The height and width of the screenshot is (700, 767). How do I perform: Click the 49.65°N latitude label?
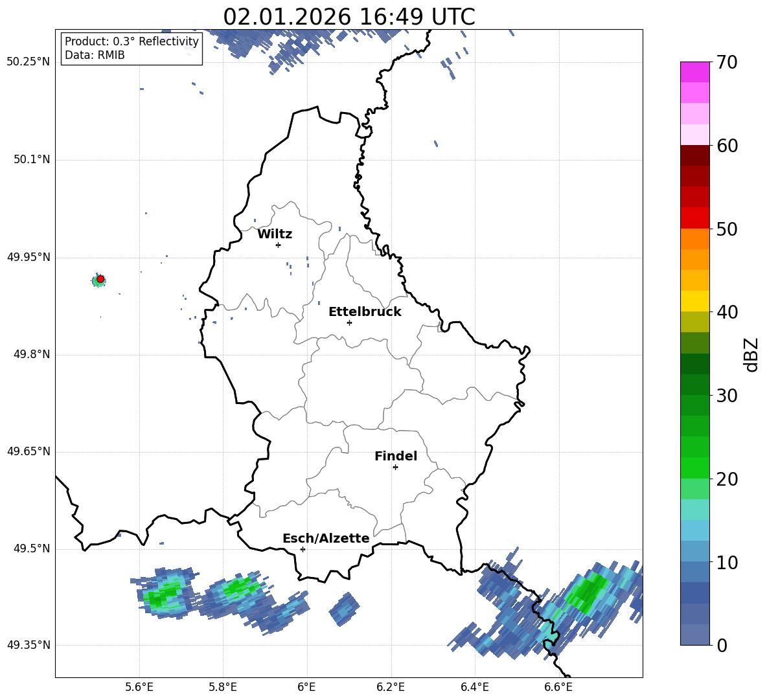(x=29, y=451)
